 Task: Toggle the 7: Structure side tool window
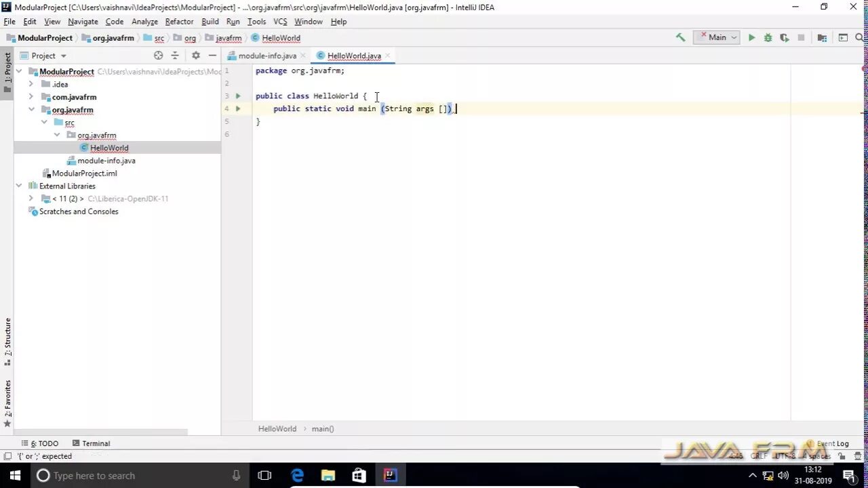pyautogui.click(x=7, y=341)
